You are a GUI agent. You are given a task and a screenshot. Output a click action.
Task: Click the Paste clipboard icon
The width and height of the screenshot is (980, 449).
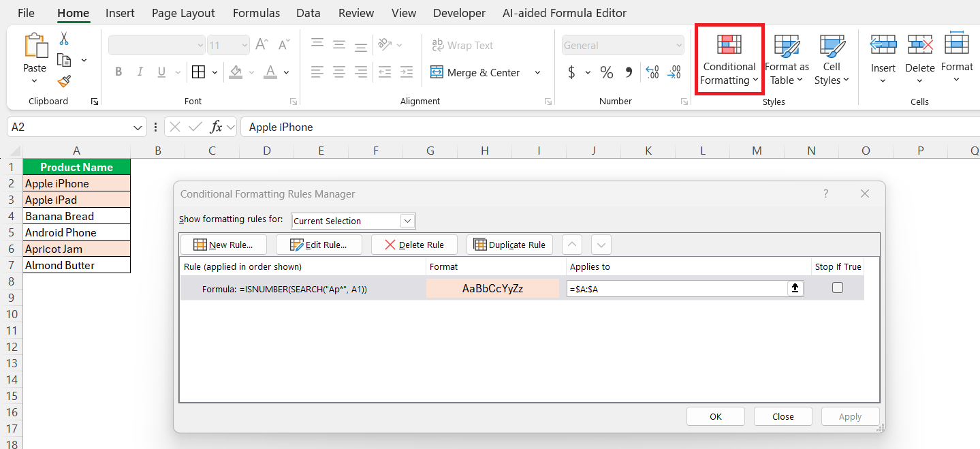click(35, 46)
